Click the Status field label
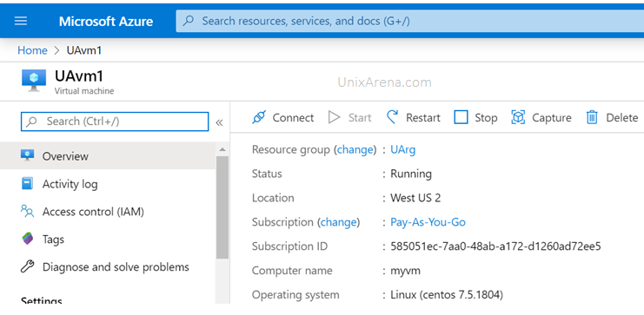 point(267,174)
